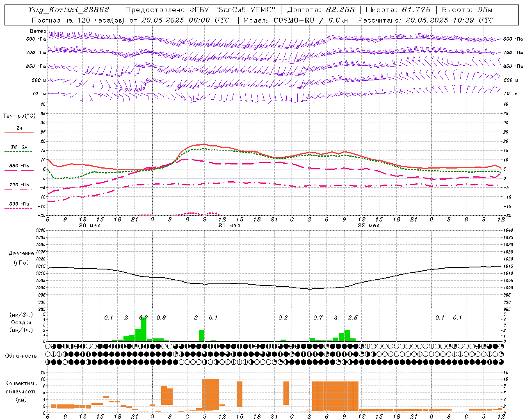The image size is (525, 420).
Task: Click the 0.9 precipitation value
Action: point(161,317)
